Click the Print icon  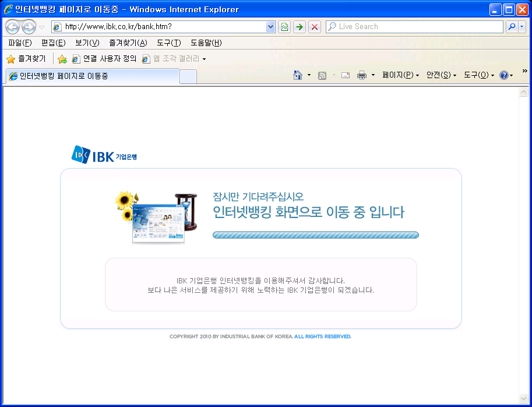point(362,75)
